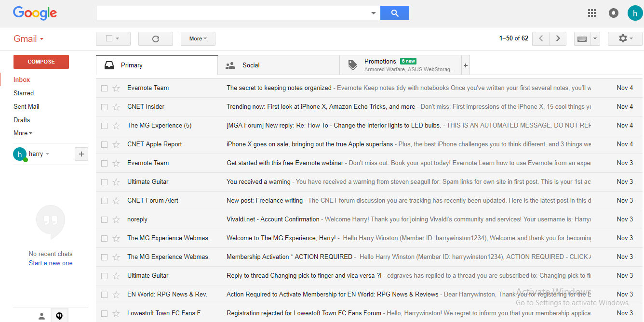Check the Evernote Team organized notes email
The width and height of the screenshot is (644, 322).
pyautogui.click(x=104, y=88)
